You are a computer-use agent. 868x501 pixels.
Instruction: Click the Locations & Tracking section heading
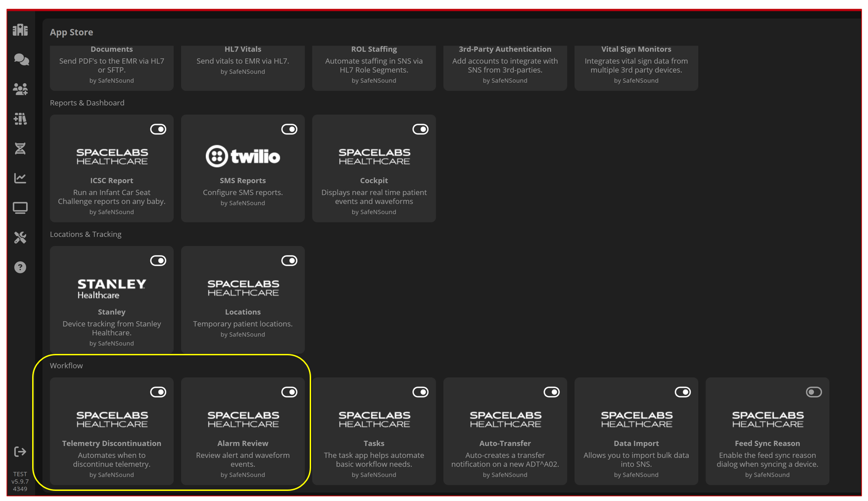[86, 234]
